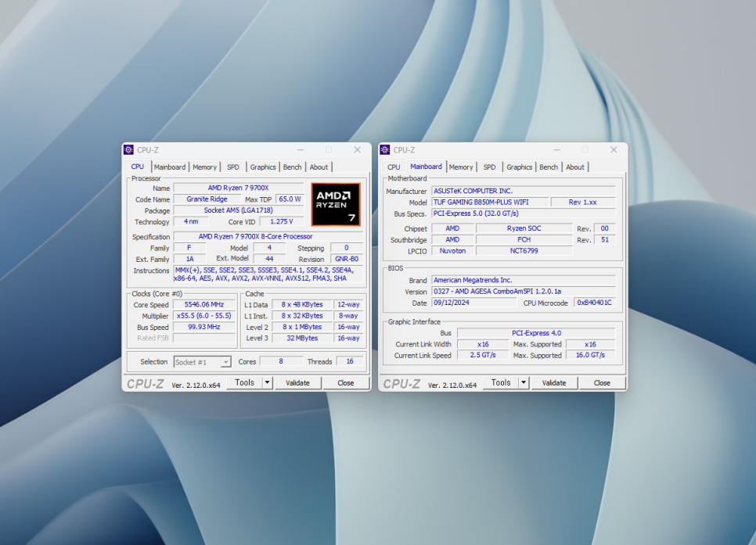
Task: Expand Tools dropdown arrow in right window
Action: (524, 382)
